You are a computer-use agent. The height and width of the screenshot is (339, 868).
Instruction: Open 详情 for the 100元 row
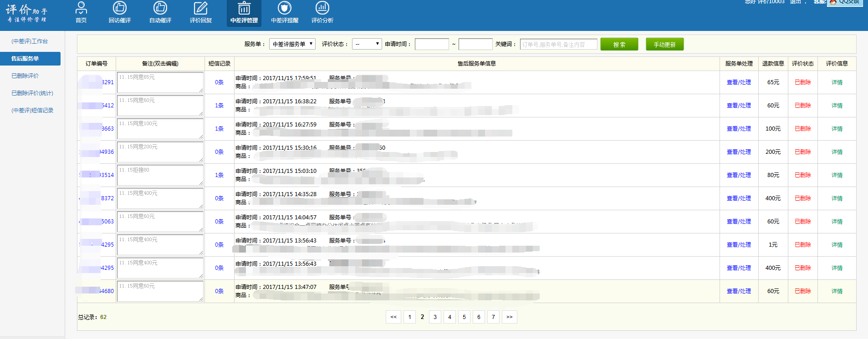click(x=837, y=129)
